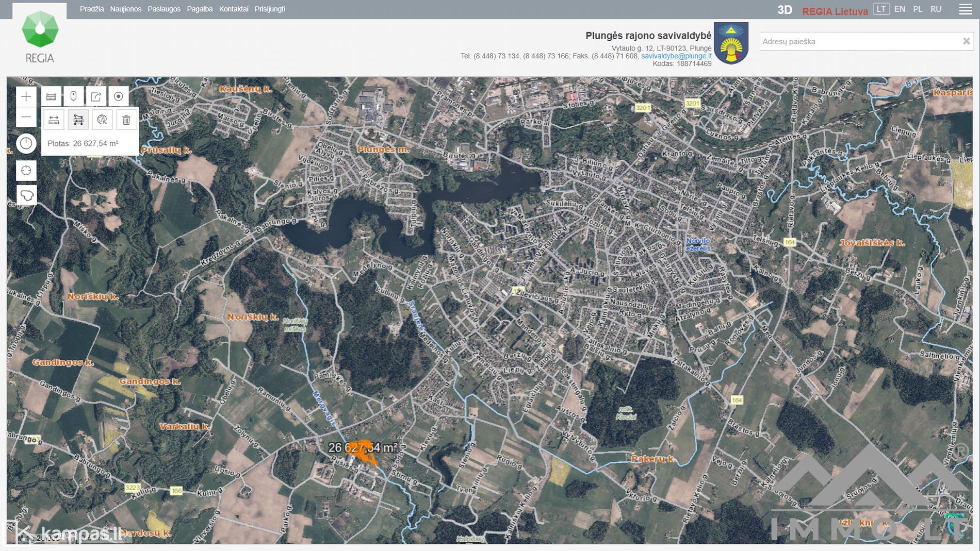This screenshot has height=551, width=980.
Task: Click the savivaldybe@plunge.lt email link
Action: 676,56
